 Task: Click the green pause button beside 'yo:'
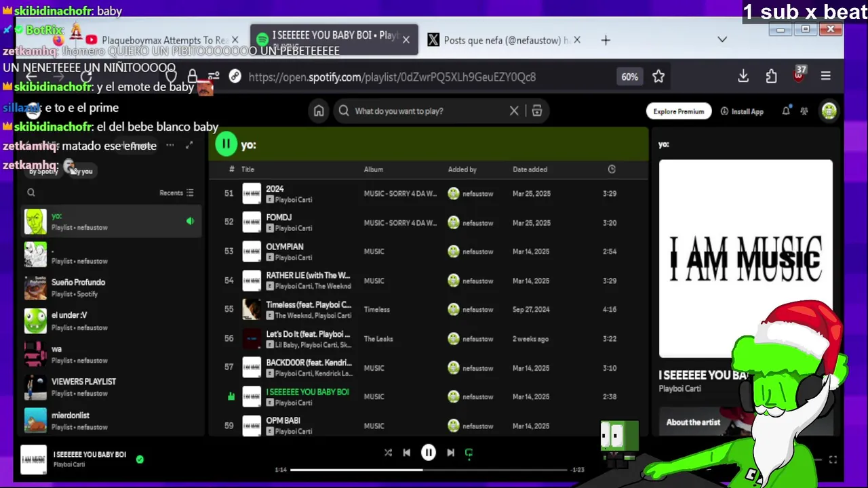(226, 144)
